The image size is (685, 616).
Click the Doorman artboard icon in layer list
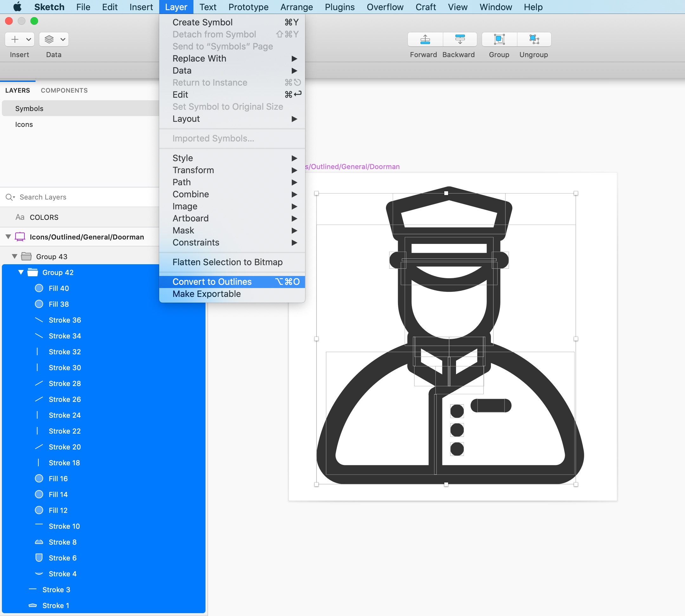pos(20,237)
